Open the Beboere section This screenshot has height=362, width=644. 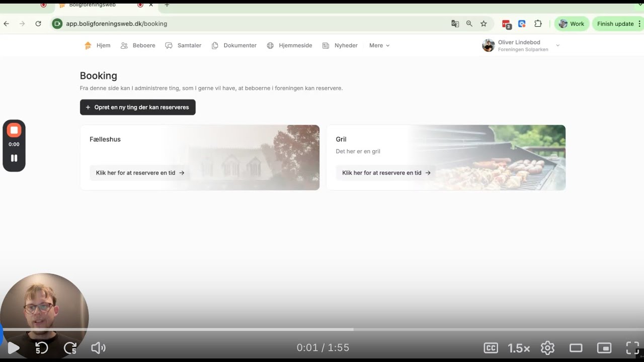138,45
